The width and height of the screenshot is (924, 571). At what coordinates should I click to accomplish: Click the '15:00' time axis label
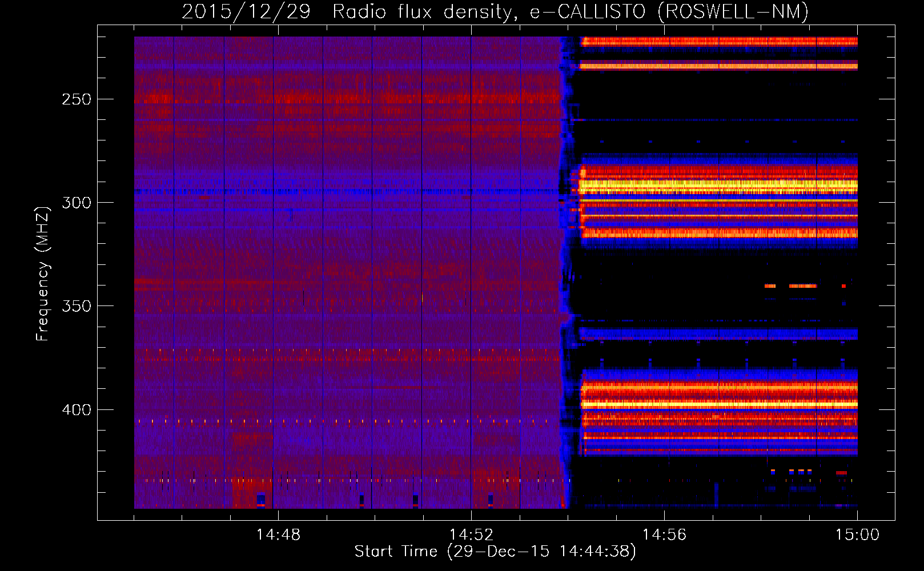tap(857, 535)
